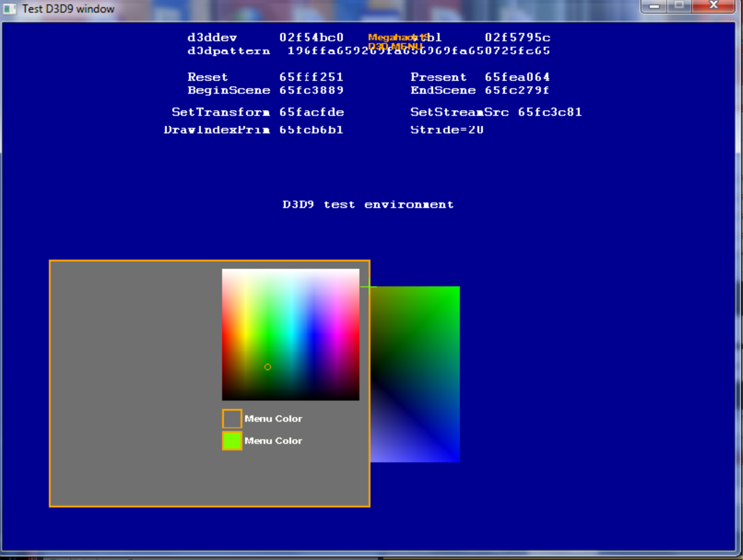Image resolution: width=743 pixels, height=560 pixels.
Task: Click the SetTransform address 65facfde
Action: point(312,112)
